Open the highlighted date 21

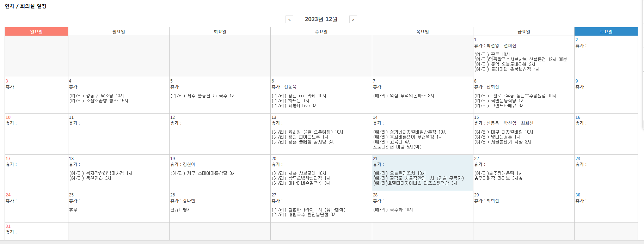[x=375, y=159]
